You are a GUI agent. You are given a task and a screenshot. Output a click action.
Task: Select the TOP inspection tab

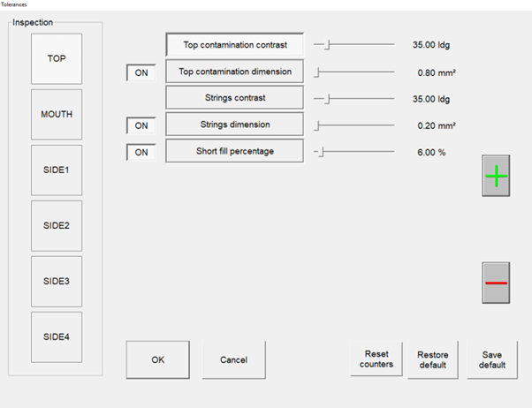(x=57, y=59)
